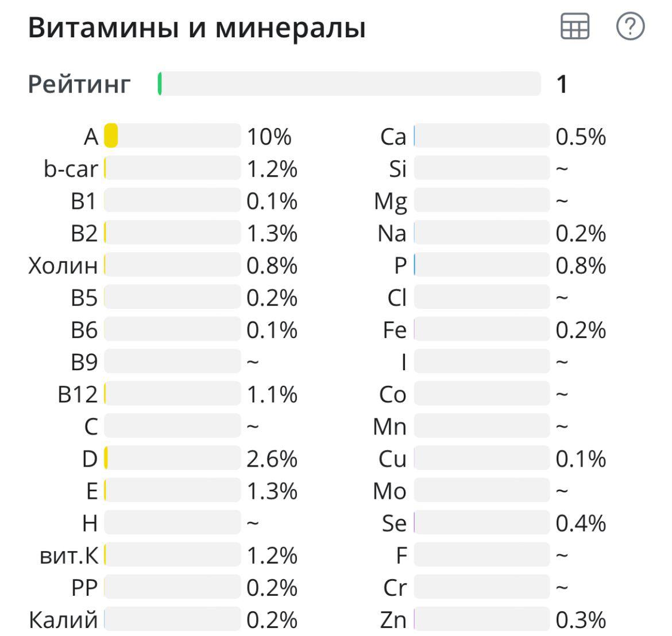Screen dimensions: 672x636
Task: Click the P phosphorus bar
Action: (482, 264)
